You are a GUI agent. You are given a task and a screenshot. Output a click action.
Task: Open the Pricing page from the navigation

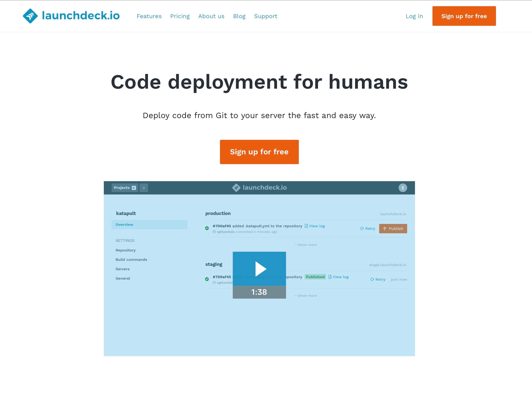(x=180, y=16)
